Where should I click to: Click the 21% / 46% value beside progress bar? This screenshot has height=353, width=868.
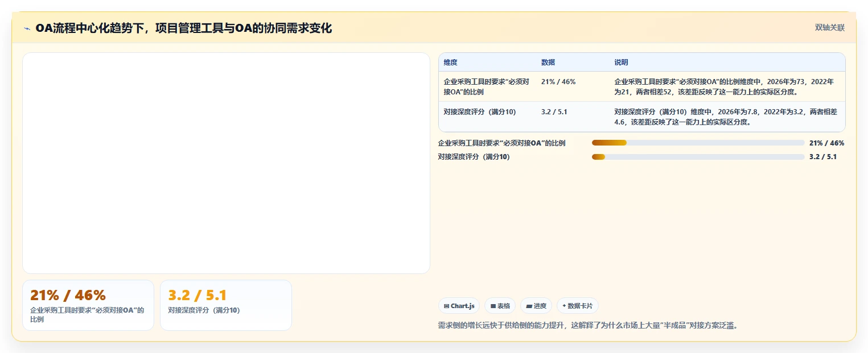point(827,143)
